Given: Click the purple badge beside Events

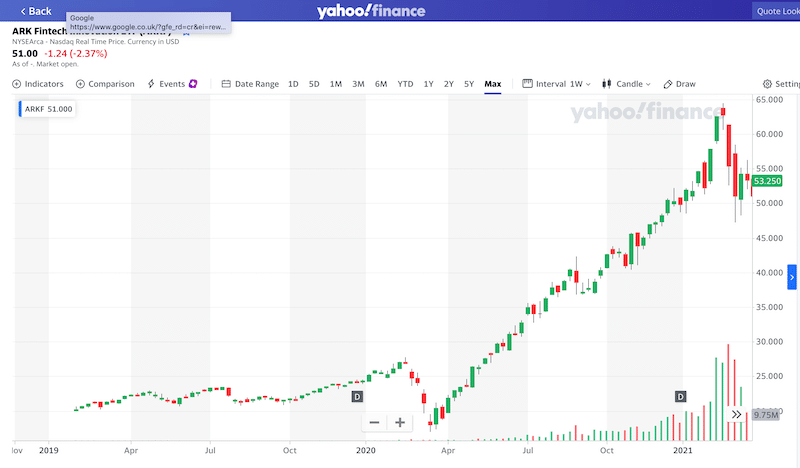Looking at the screenshot, I should [x=193, y=84].
